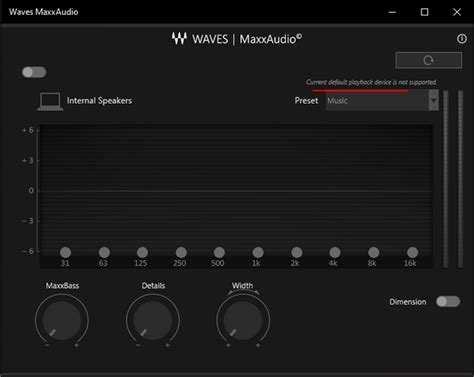The width and height of the screenshot is (474, 377).
Task: Open the Preset dropdown showing Music
Action: [x=382, y=100]
